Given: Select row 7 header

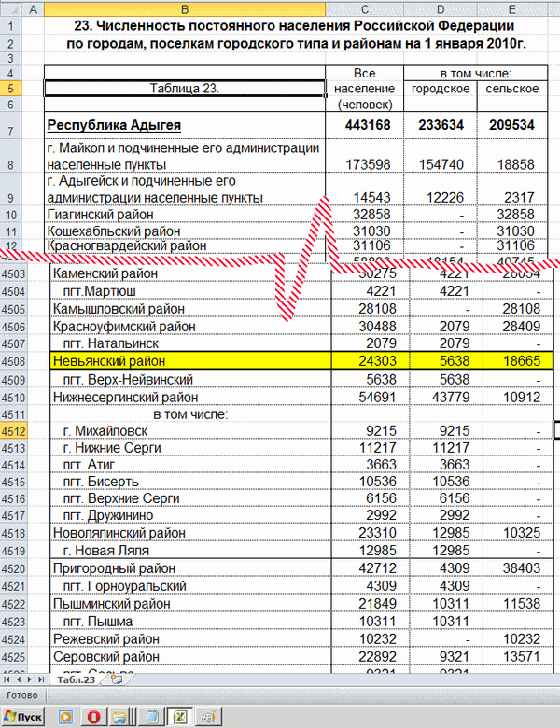Looking at the screenshot, I should [x=10, y=125].
